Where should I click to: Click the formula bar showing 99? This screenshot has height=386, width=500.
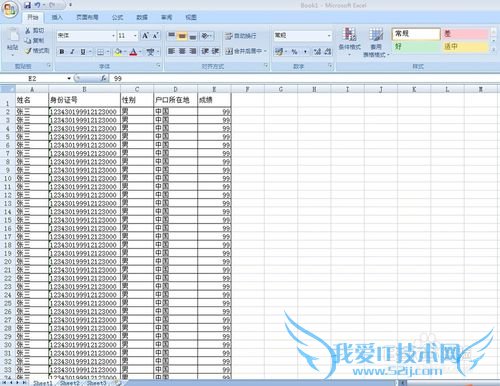pyautogui.click(x=304, y=78)
